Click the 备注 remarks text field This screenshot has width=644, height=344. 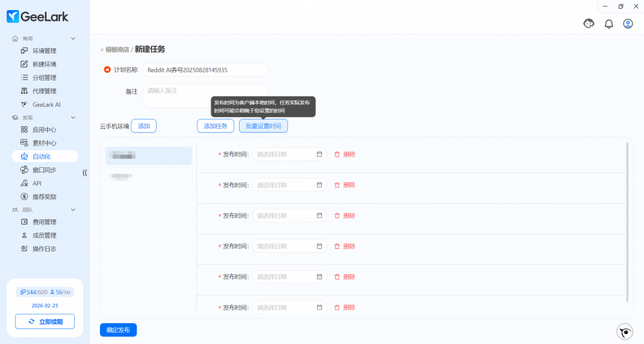coord(205,94)
